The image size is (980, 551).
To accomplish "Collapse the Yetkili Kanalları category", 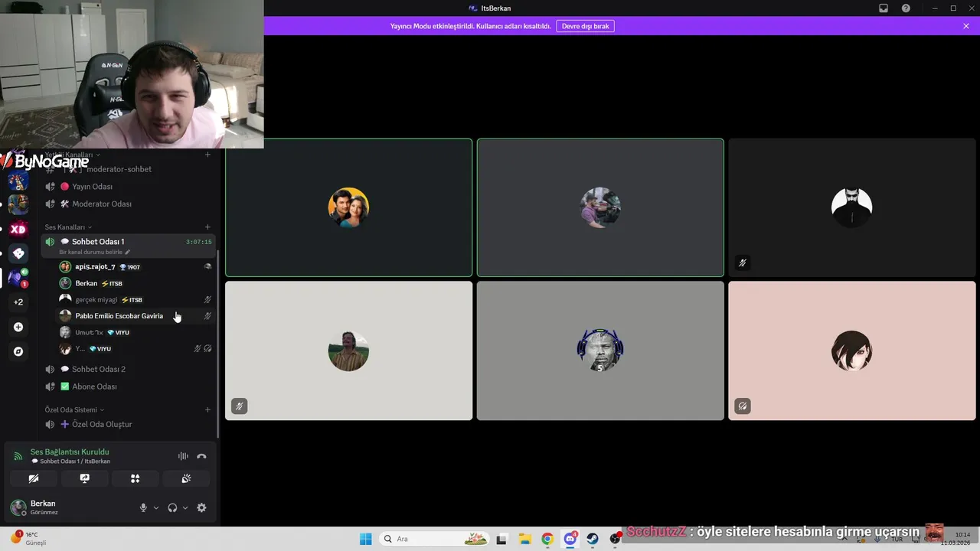I will tap(72, 155).
